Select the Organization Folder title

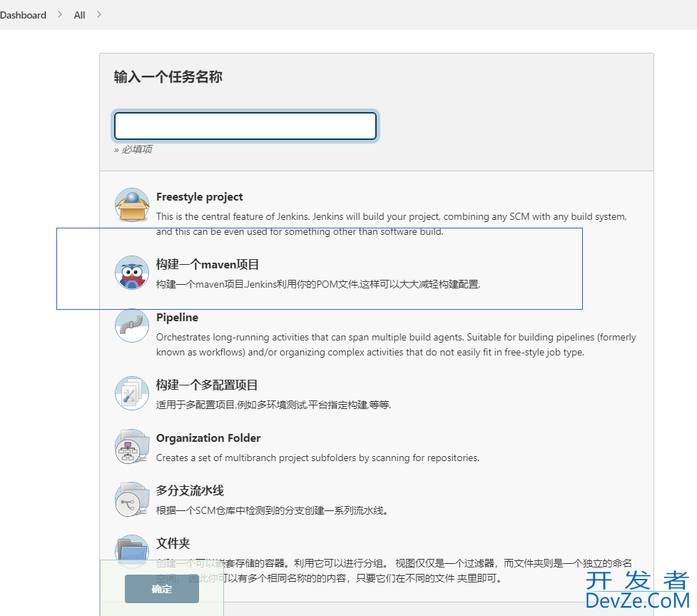click(208, 438)
